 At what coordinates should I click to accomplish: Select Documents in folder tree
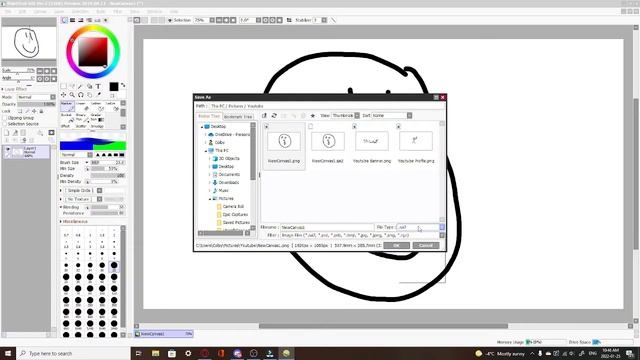(229, 174)
